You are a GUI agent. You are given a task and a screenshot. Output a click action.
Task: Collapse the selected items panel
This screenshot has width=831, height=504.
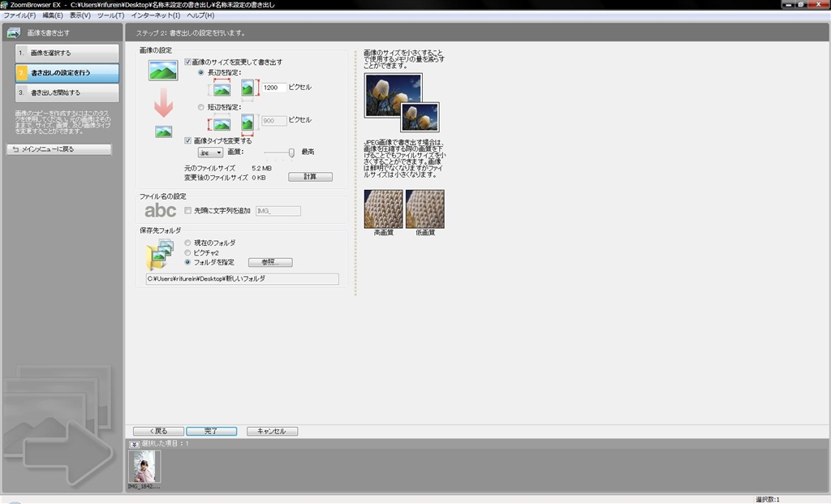pyautogui.click(x=134, y=444)
